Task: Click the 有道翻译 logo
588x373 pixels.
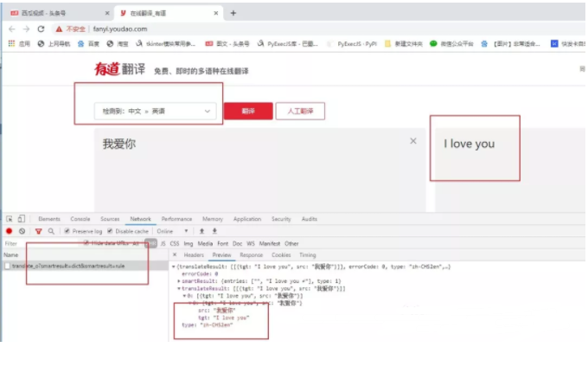Action: tap(119, 69)
